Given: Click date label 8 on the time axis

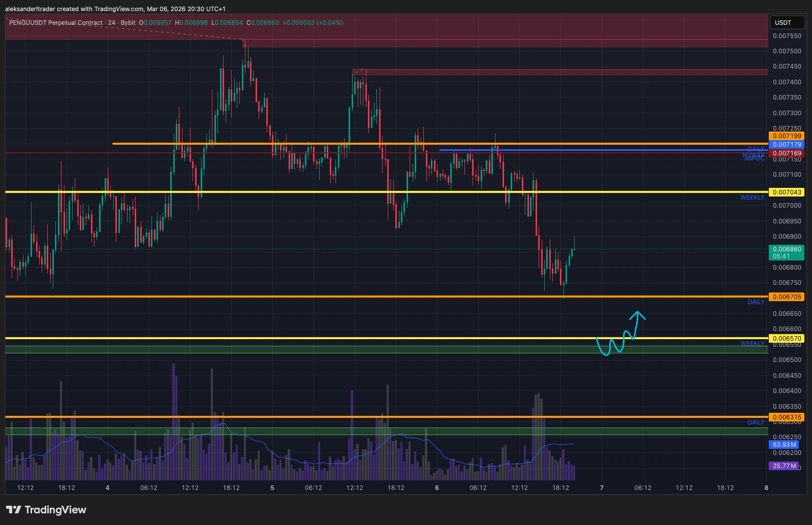Looking at the screenshot, I should [x=766, y=488].
